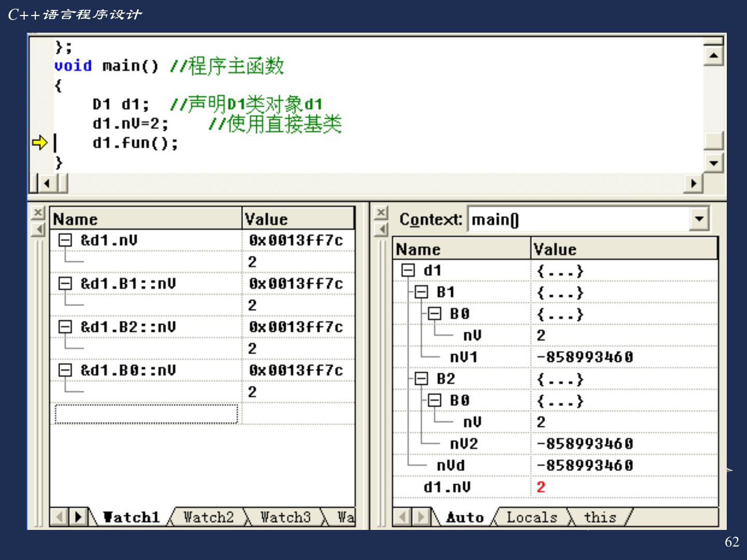The width and height of the screenshot is (747, 560).
Task: Close the Watch panel with X icon
Action: click(x=38, y=213)
